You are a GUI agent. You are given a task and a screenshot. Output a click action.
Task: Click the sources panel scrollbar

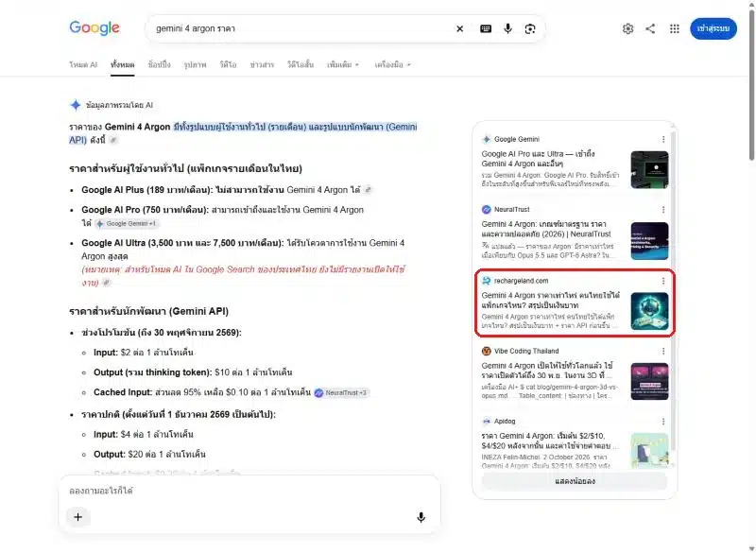tap(673, 289)
